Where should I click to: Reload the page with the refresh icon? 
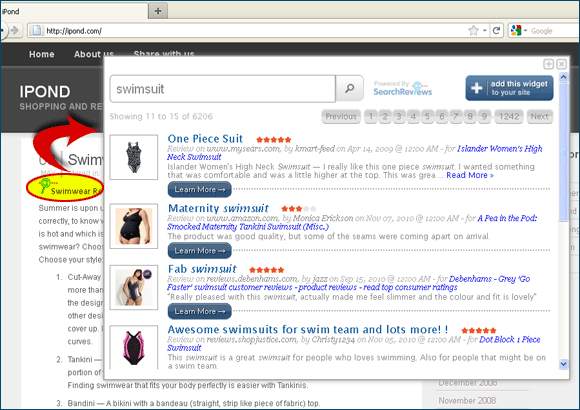[x=496, y=30]
